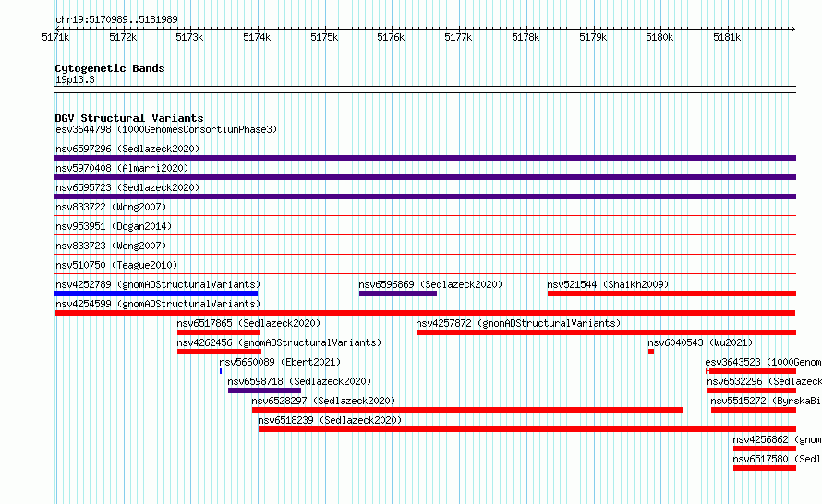Click the ruler's right arrowhead
The height and width of the screenshot is (504, 822).
(793, 29)
